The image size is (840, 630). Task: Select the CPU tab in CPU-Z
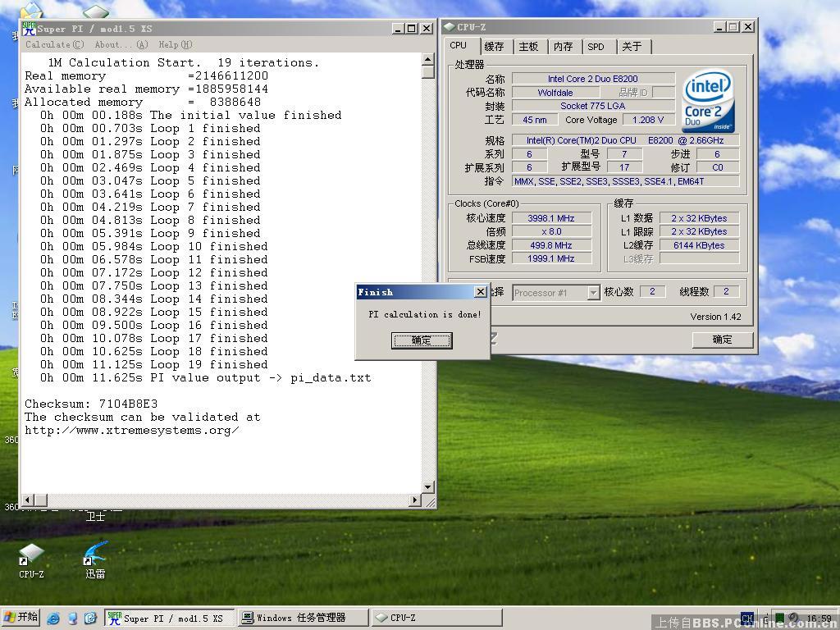coord(459,46)
